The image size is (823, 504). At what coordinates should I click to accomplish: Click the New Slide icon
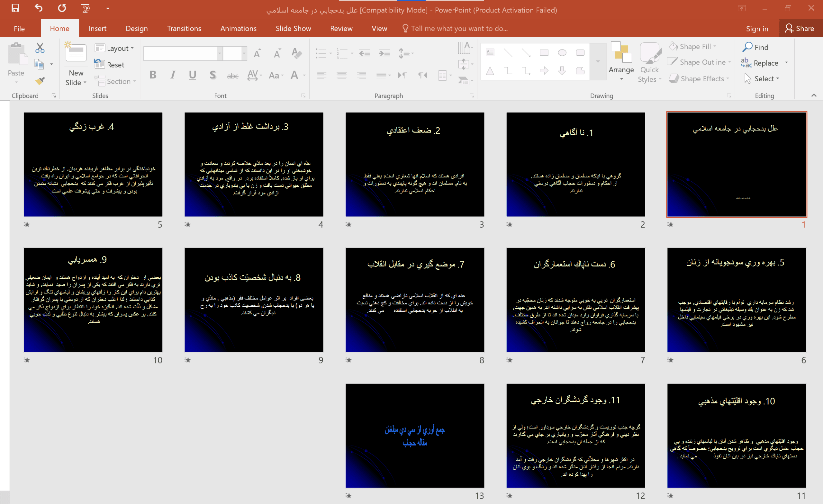(x=76, y=52)
